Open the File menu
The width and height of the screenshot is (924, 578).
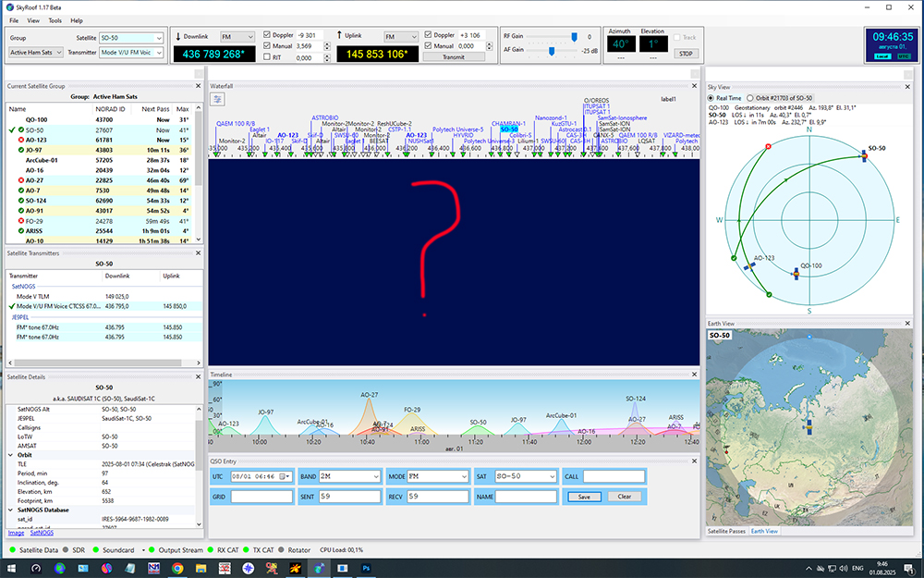pos(14,20)
